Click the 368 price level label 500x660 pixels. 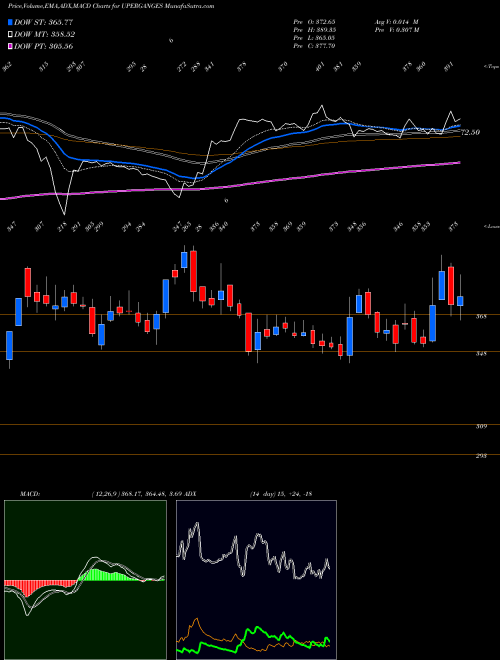[481, 317]
